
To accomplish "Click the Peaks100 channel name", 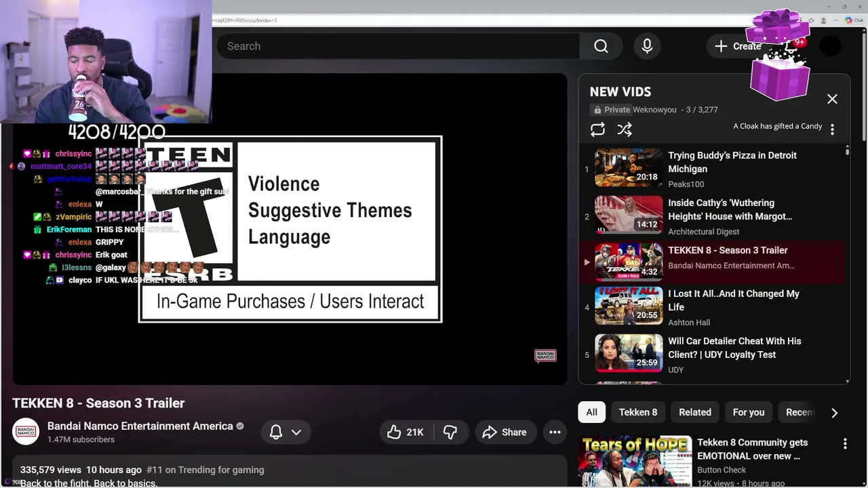I will [x=686, y=184].
